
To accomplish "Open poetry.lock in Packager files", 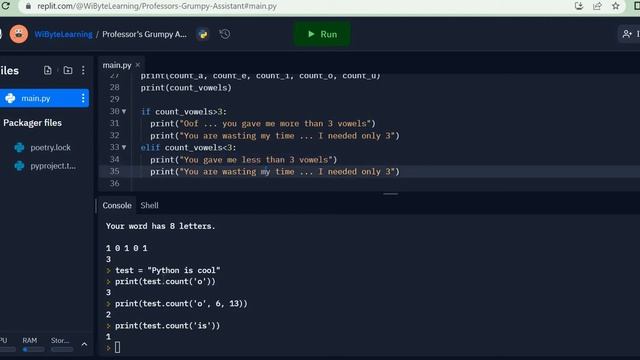I will pyautogui.click(x=50, y=147).
